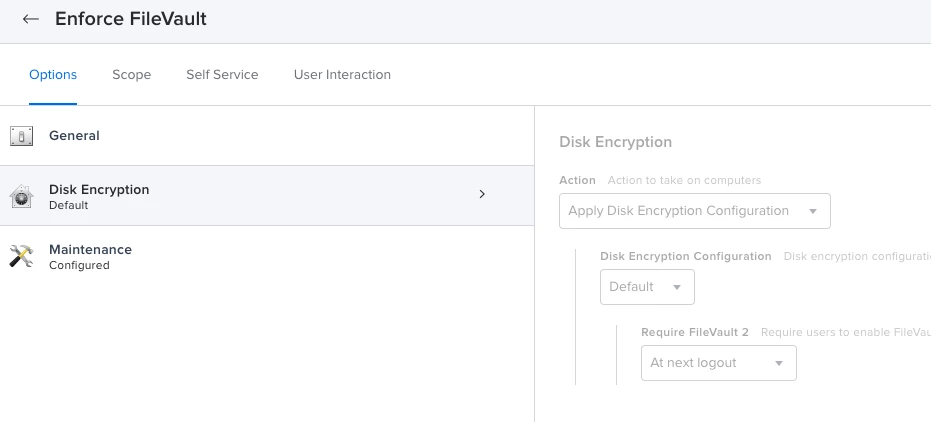Click the Maintenance tools icon
Viewport: 931px width, 422px height.
click(21, 256)
